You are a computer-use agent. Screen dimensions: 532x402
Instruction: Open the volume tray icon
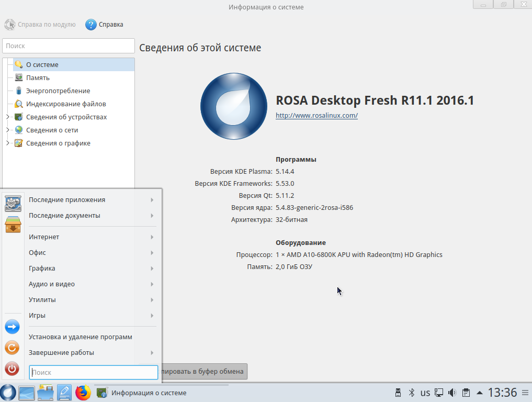(452, 393)
